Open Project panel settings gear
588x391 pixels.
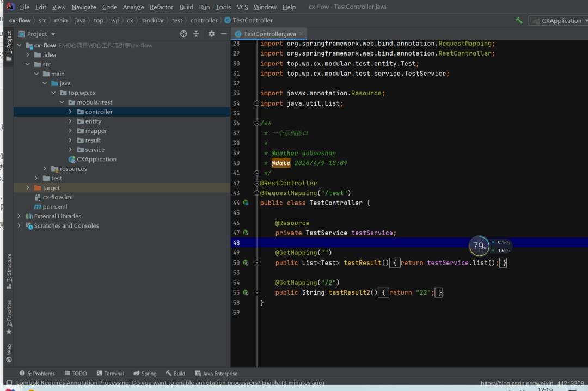[212, 34]
